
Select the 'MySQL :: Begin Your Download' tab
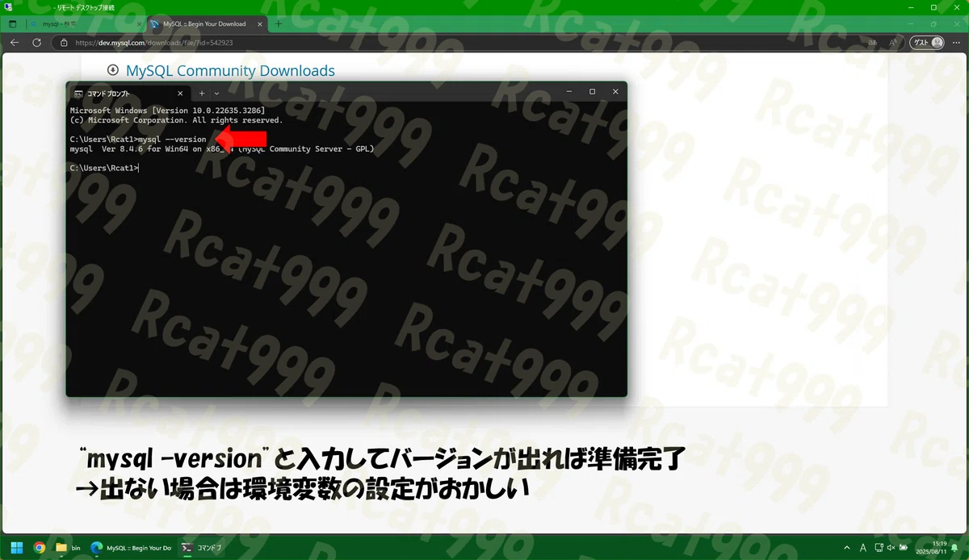pyautogui.click(x=207, y=24)
